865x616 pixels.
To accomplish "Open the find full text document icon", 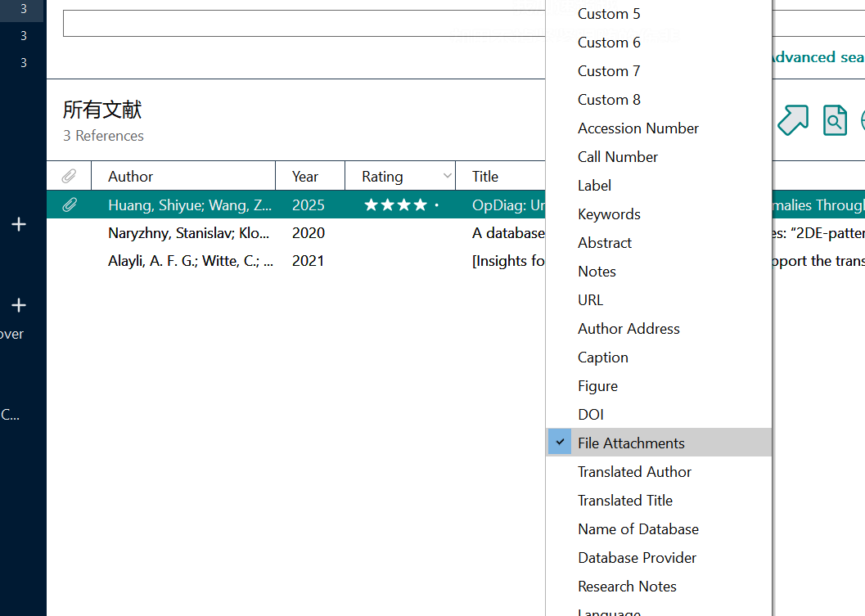I will [x=835, y=119].
